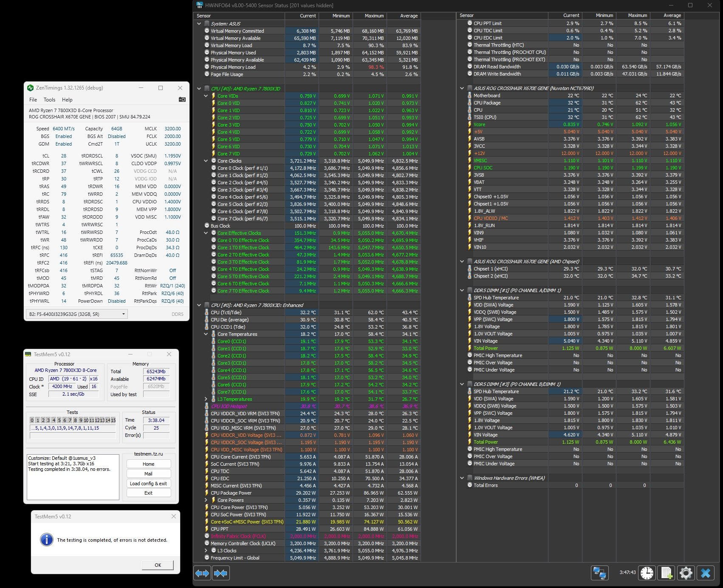Screen dimensions: 723x588
Task: Collapse the Core Effective Clocks subgroup
Action: point(206,233)
